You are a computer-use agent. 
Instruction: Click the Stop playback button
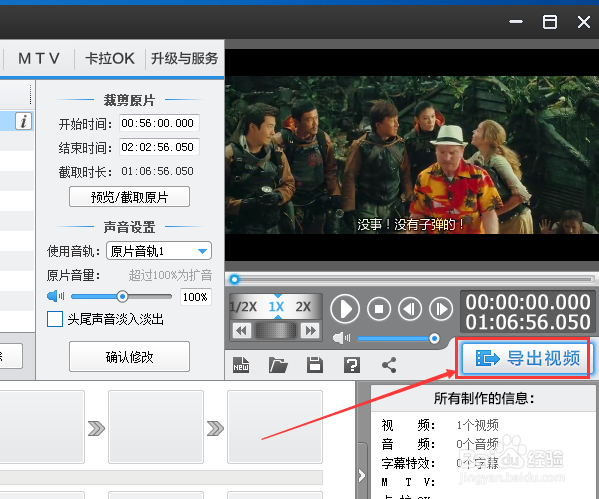(379, 309)
